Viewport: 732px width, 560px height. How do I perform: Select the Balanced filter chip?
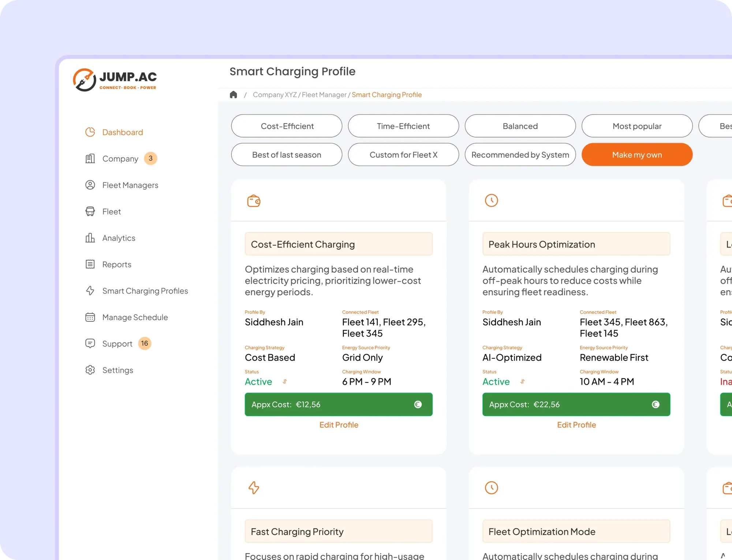[x=520, y=126]
